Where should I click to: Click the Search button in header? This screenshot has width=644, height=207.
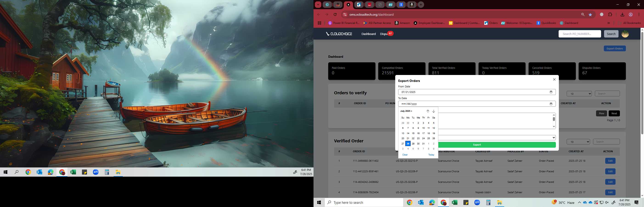coord(611,34)
